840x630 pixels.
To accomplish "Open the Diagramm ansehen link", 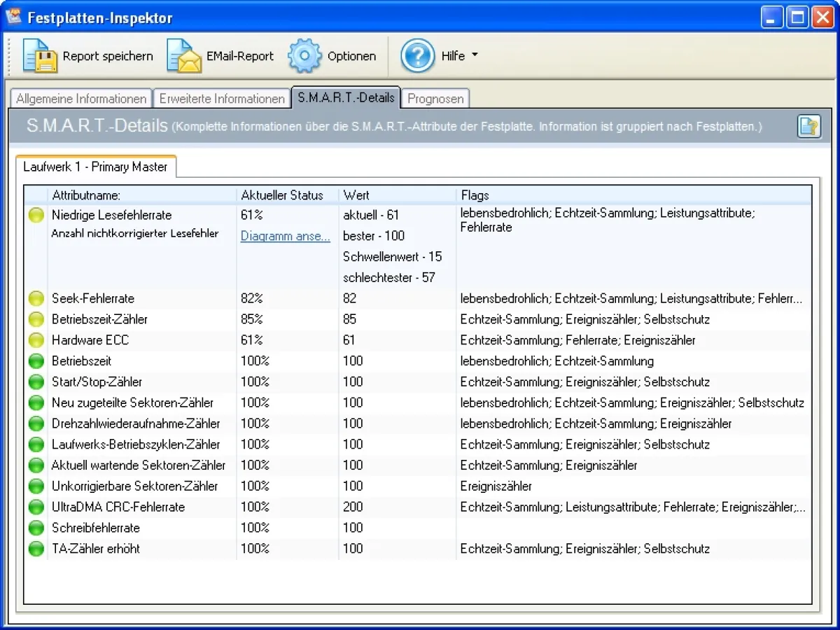I will pyautogui.click(x=285, y=236).
